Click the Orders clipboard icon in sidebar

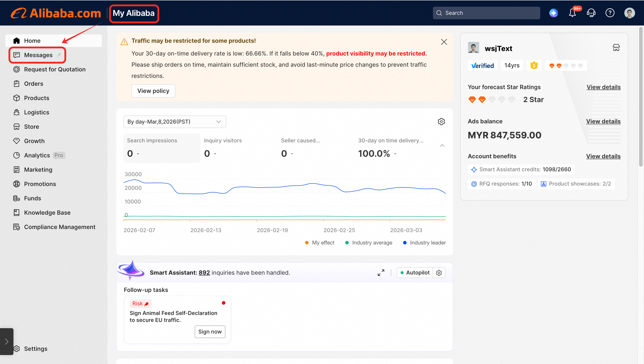pos(17,84)
